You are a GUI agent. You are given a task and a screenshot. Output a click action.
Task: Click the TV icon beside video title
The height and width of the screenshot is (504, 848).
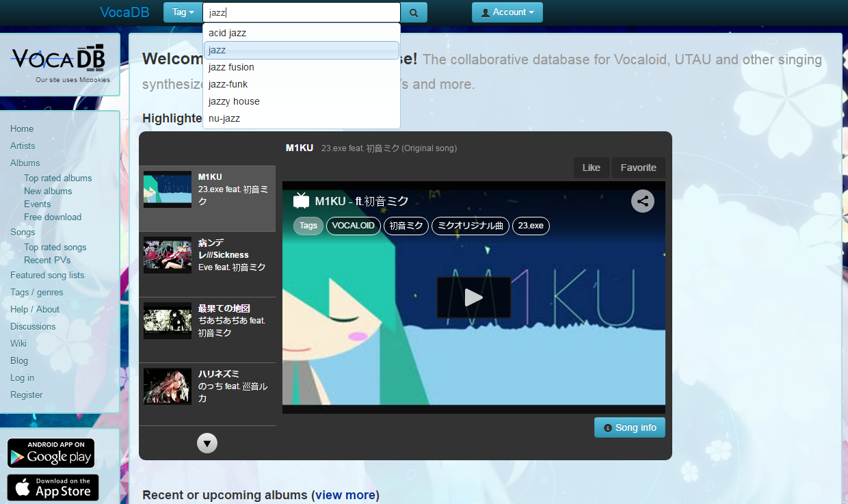point(302,200)
